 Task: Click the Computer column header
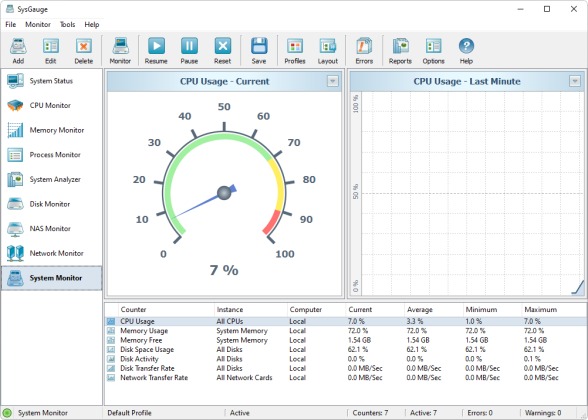[316, 310]
